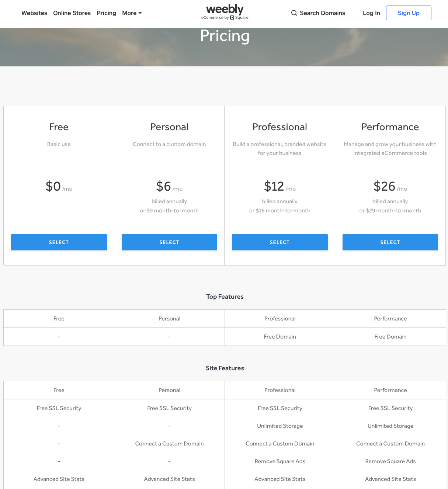This screenshot has width=448, height=489.
Task: Select the Professional plan
Action: click(279, 242)
